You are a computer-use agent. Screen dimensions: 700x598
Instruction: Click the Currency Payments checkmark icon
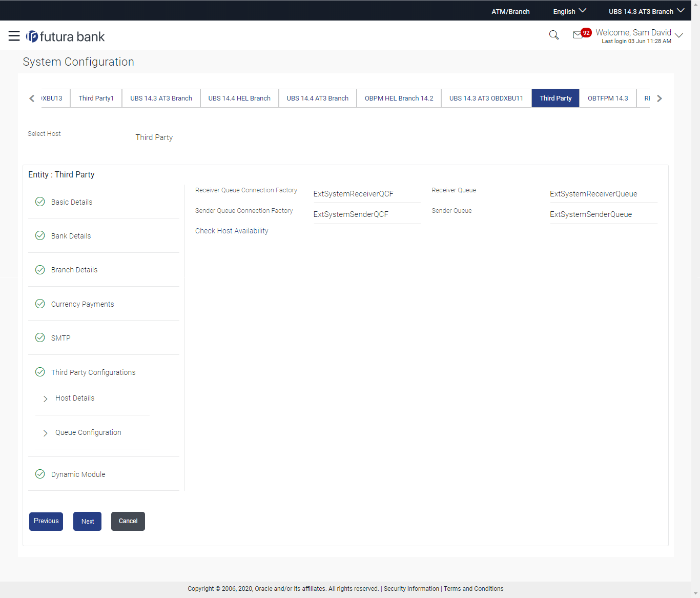click(x=40, y=304)
